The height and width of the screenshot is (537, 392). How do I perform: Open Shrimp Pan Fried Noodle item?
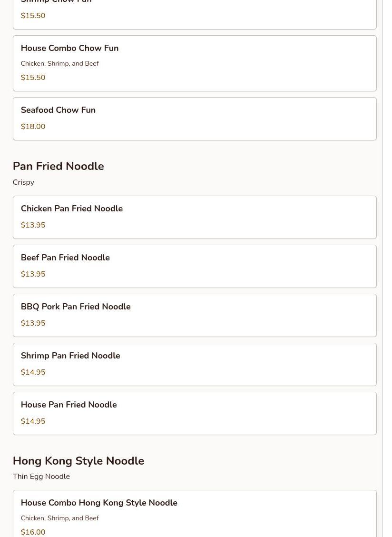195,364
